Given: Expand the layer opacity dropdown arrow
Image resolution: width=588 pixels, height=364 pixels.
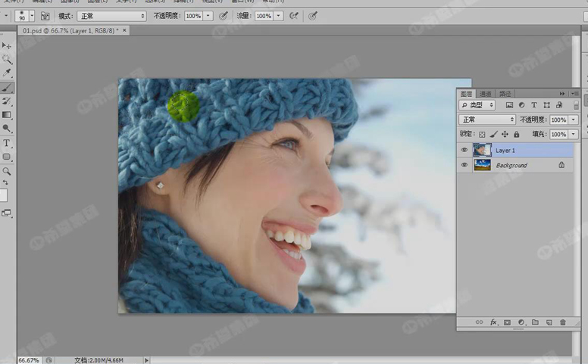Looking at the screenshot, I should point(574,120).
